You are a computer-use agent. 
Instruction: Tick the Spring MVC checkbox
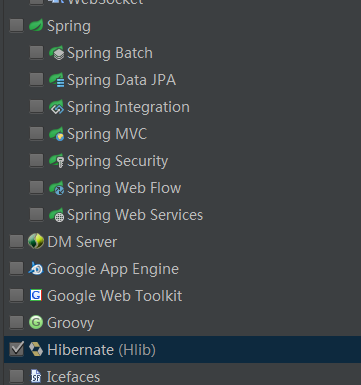click(37, 133)
